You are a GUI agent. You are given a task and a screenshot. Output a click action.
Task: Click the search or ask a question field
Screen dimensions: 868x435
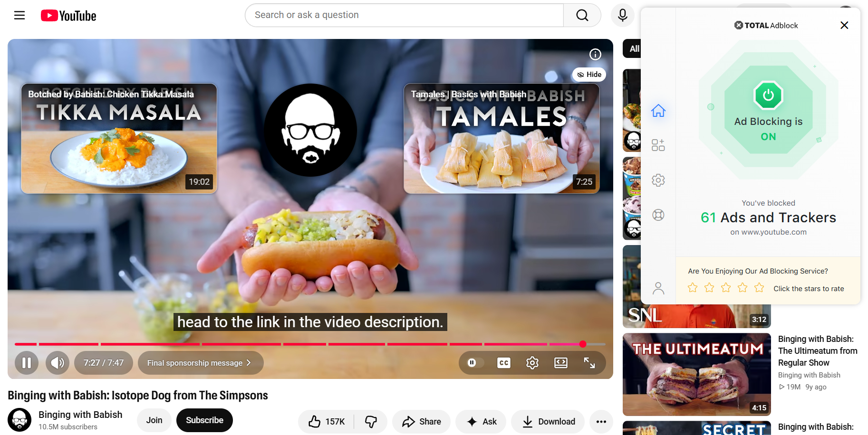click(x=404, y=15)
